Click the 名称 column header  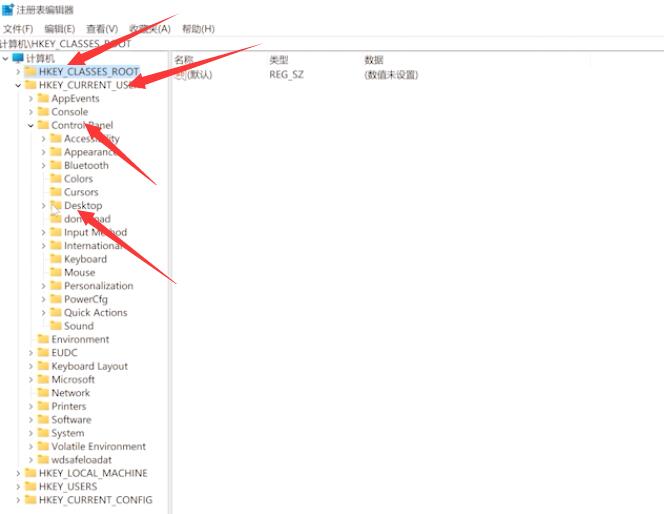click(x=184, y=60)
